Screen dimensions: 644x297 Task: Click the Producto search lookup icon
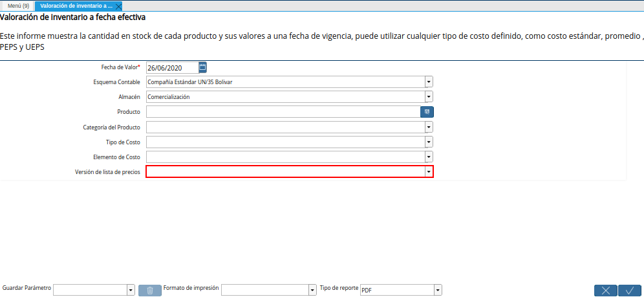coord(427,112)
